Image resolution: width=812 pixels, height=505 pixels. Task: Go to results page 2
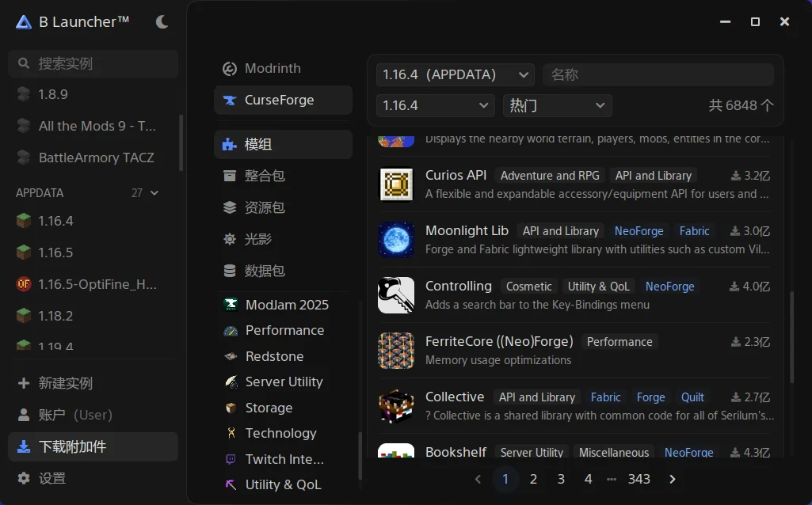coord(533,479)
